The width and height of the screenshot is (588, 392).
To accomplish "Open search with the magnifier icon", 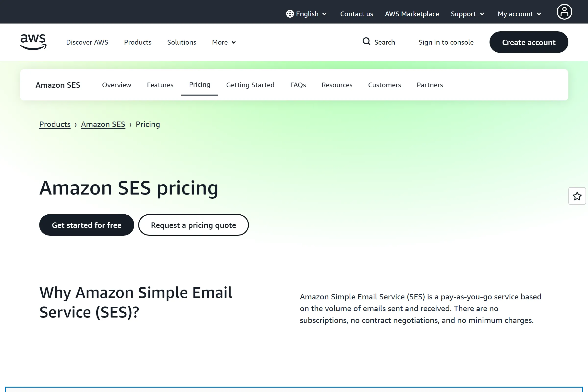I will coord(367,42).
